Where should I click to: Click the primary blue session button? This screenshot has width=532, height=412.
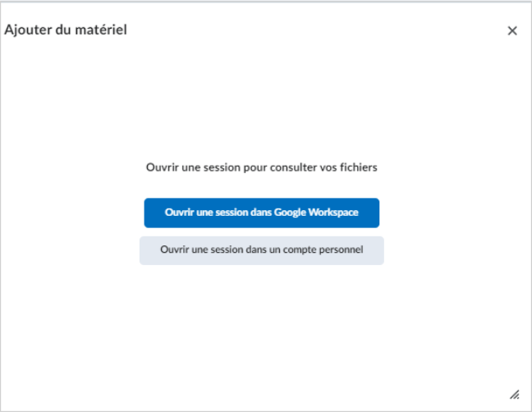coord(262,213)
